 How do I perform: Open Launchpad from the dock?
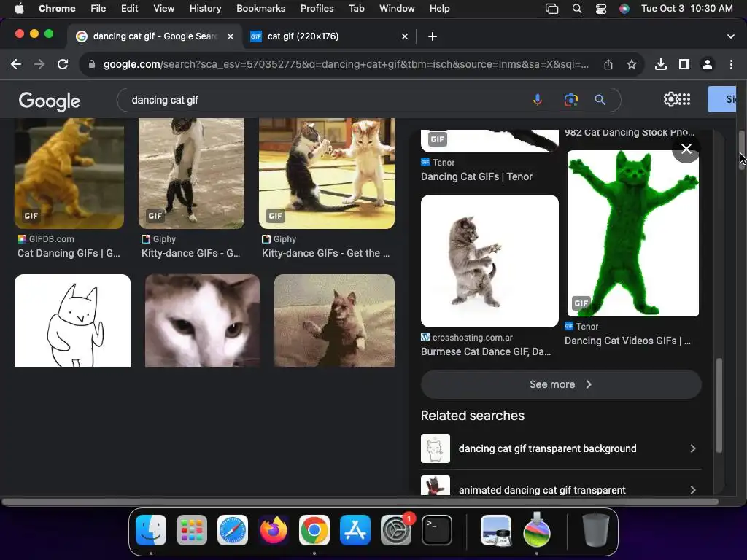[x=192, y=530]
